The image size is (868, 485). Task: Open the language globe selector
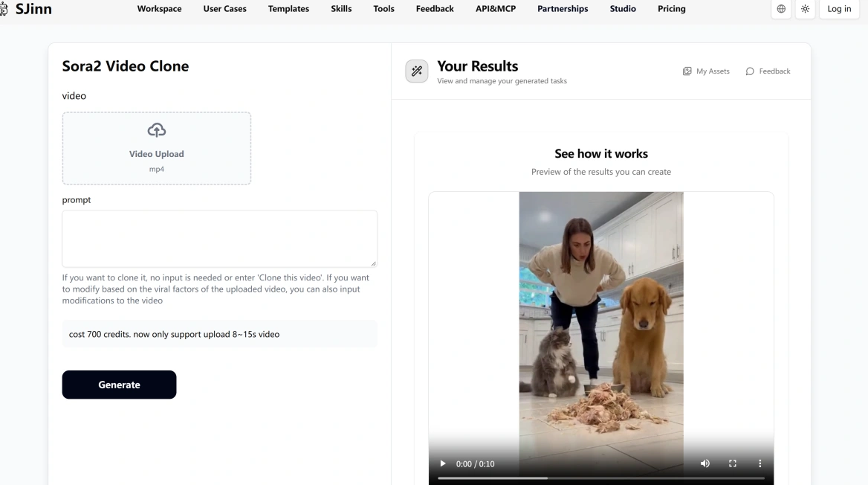[781, 9]
